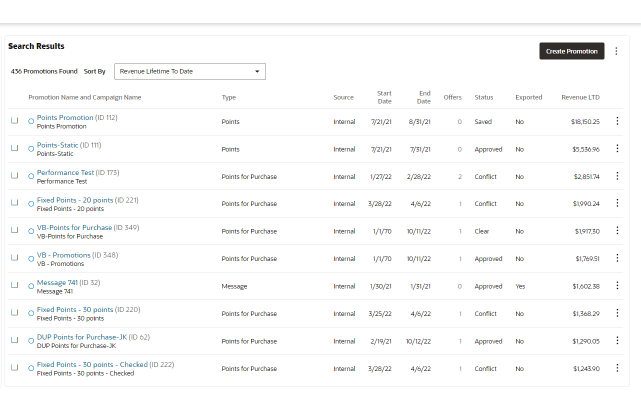Click the circle icon beside DUP Points for Purchase-JK
641x398 pixels.
point(31,341)
